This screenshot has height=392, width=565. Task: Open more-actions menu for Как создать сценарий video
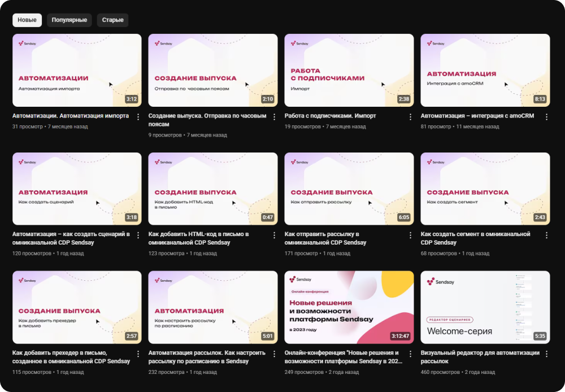click(138, 235)
